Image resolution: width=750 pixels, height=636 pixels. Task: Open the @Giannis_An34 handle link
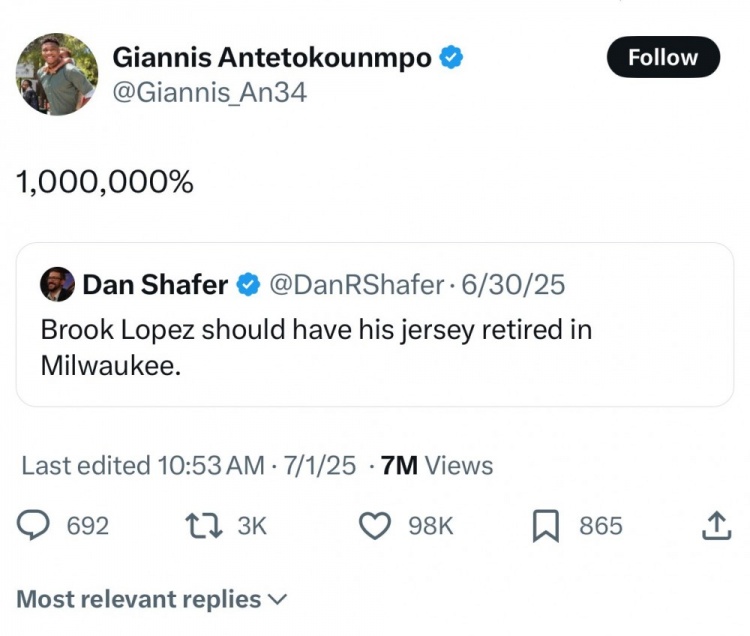(209, 93)
